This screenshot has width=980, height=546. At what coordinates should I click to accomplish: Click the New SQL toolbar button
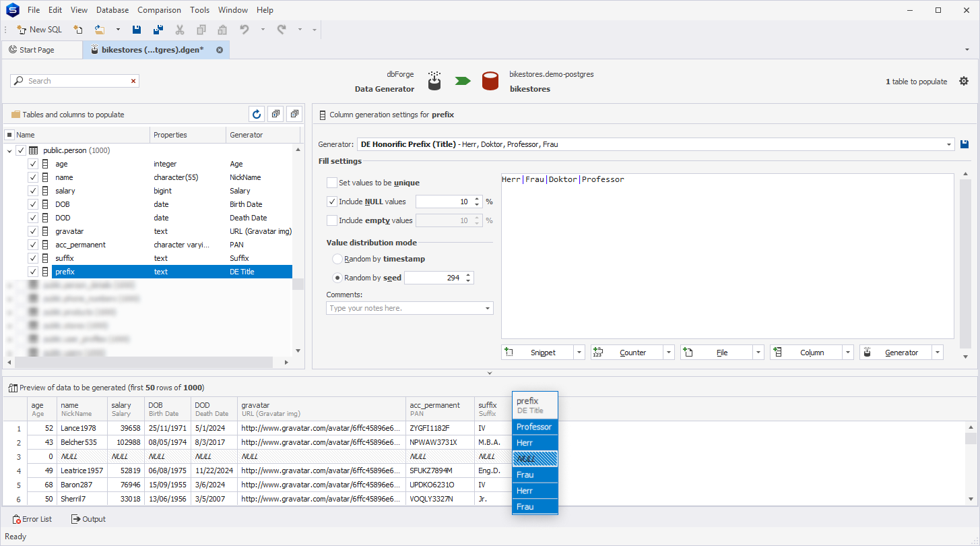click(x=39, y=30)
